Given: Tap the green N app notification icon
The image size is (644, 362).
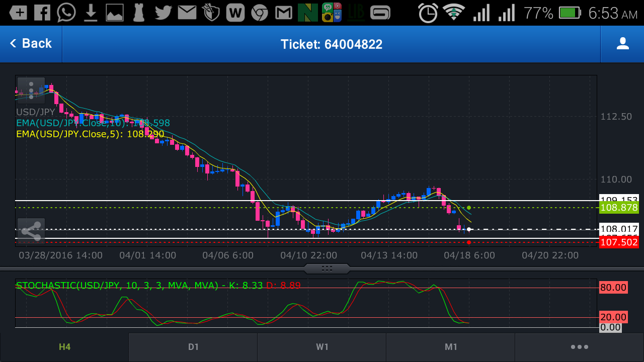Looking at the screenshot, I should tap(308, 13).
